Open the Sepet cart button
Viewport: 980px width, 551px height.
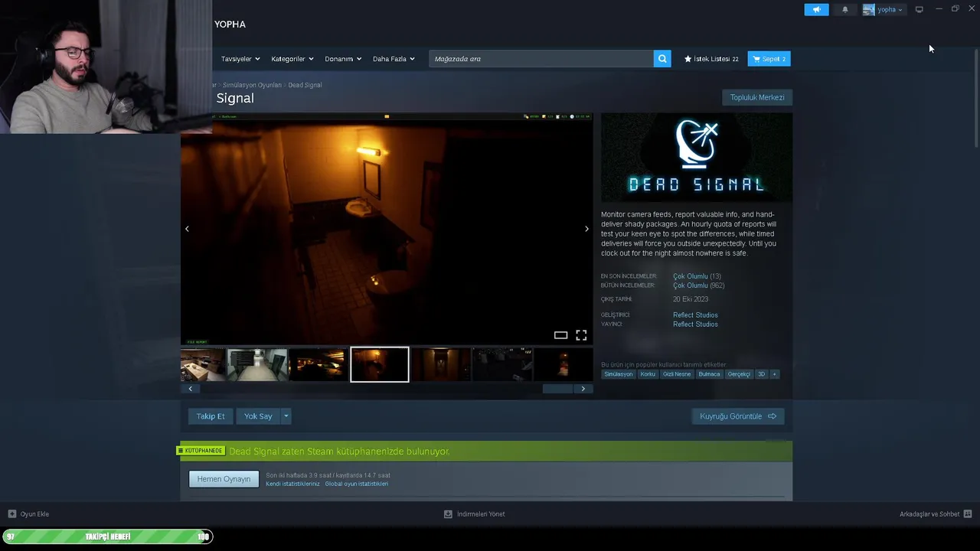click(769, 59)
